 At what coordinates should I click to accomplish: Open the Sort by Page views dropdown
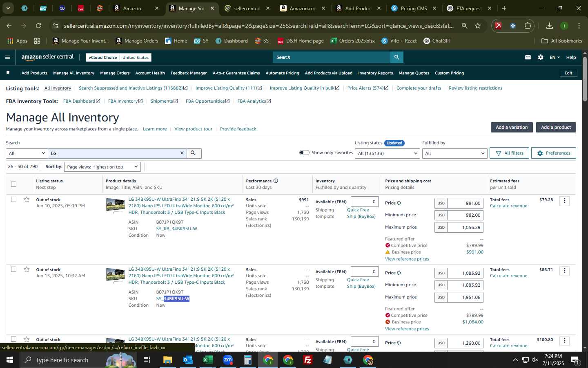tap(102, 167)
